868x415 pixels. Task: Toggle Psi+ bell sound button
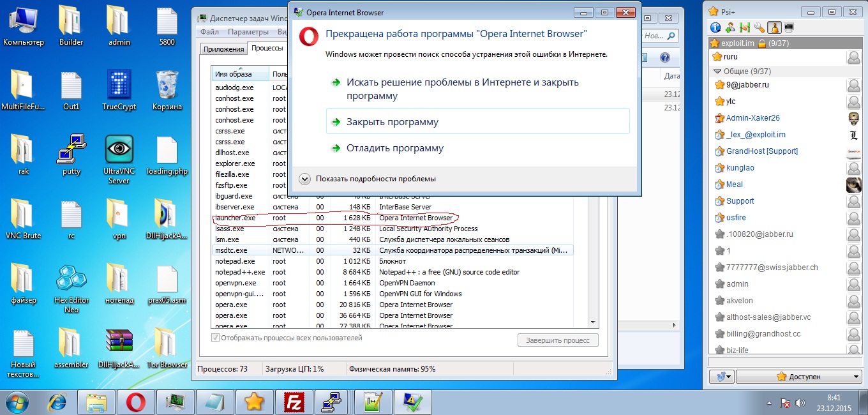click(774, 27)
